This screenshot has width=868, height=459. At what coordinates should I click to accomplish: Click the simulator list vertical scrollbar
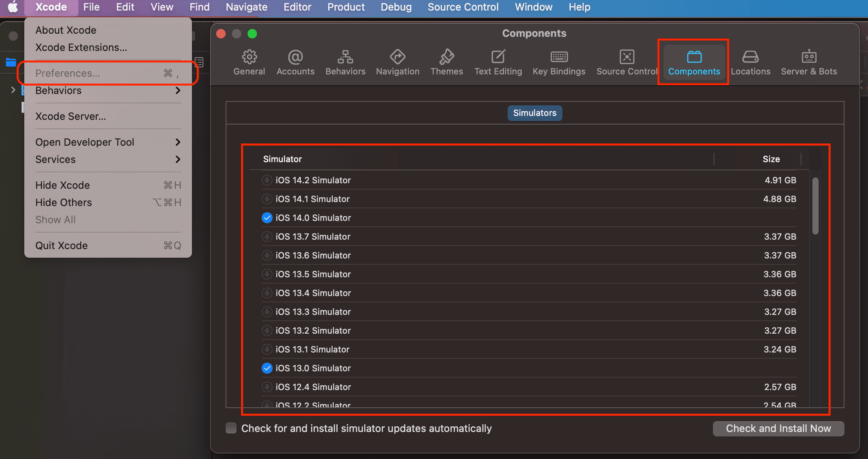[x=816, y=206]
